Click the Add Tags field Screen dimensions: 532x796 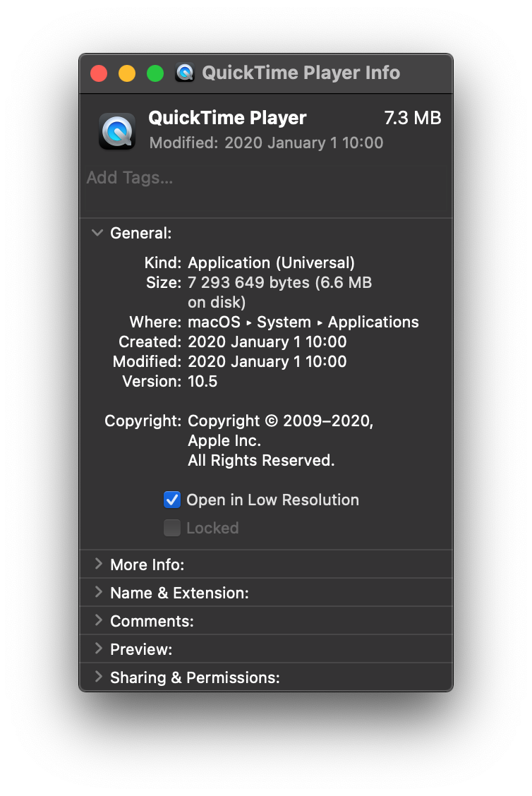coord(265,178)
